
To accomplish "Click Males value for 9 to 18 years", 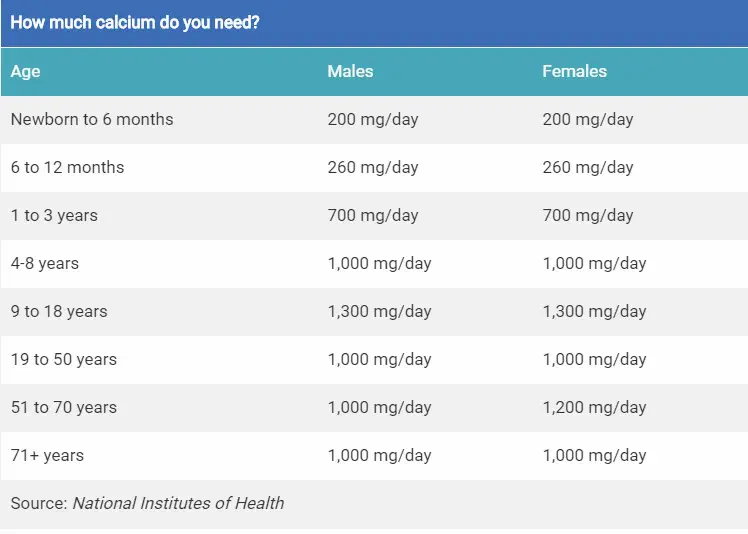I will click(x=379, y=312).
